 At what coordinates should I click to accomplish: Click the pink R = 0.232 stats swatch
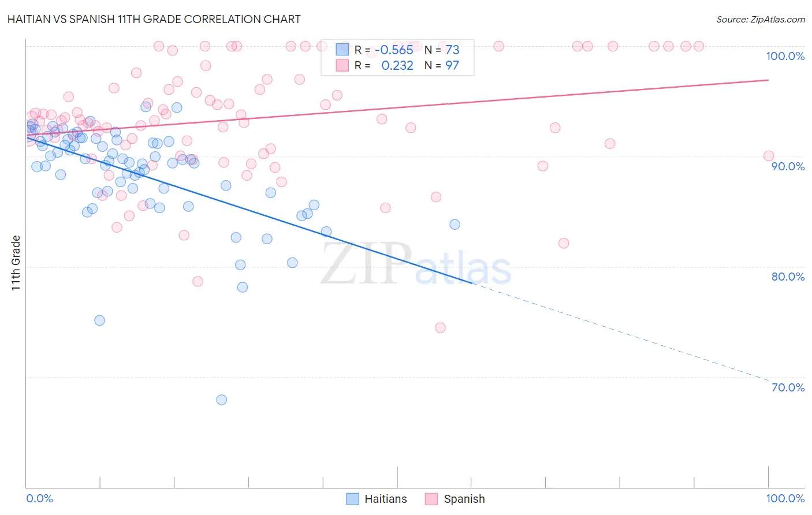(x=342, y=65)
